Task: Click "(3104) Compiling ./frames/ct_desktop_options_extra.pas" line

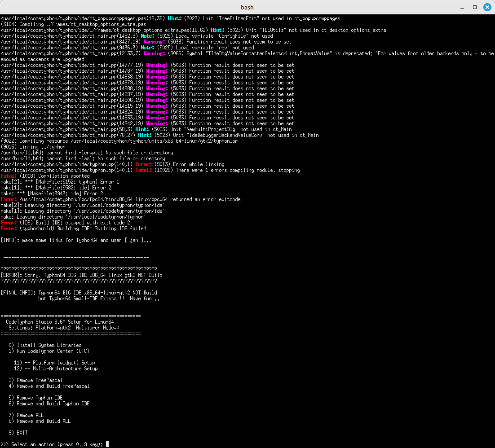Action: (73, 24)
